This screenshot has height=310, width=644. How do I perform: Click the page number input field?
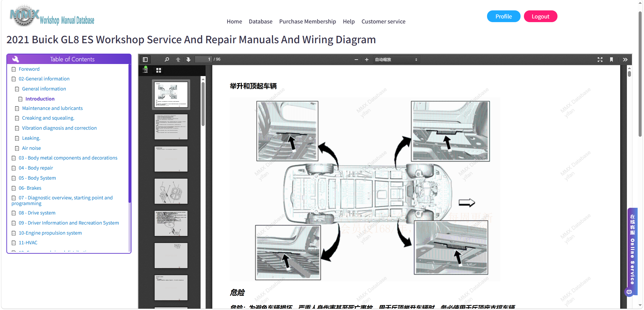204,59
